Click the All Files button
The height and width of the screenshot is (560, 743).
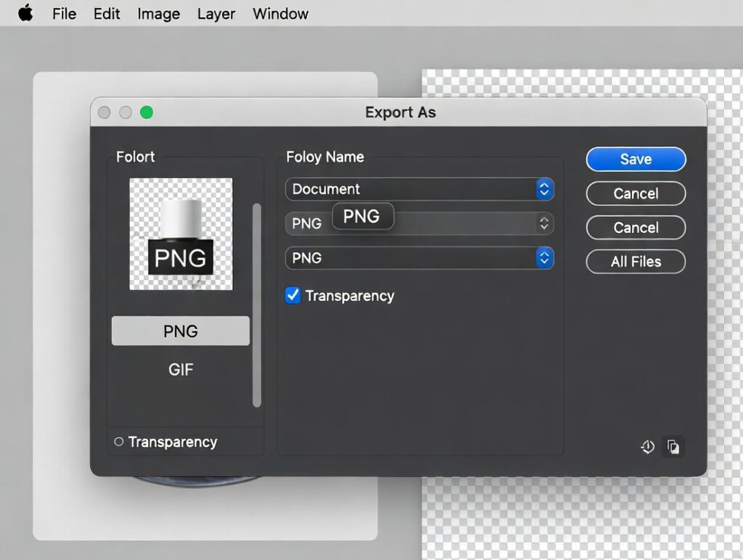pos(636,261)
